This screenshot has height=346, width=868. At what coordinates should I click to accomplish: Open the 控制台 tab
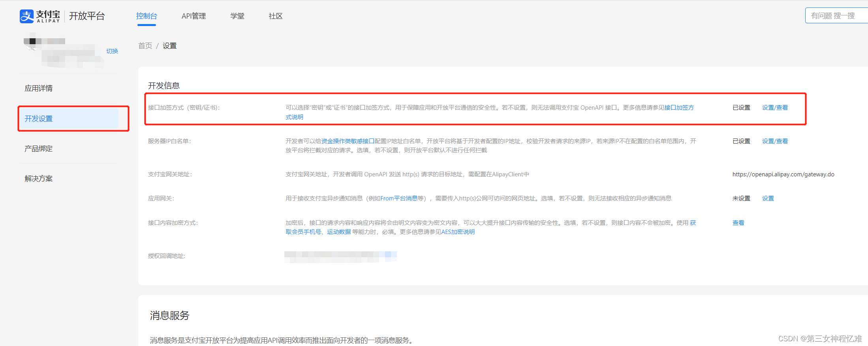coord(147,16)
